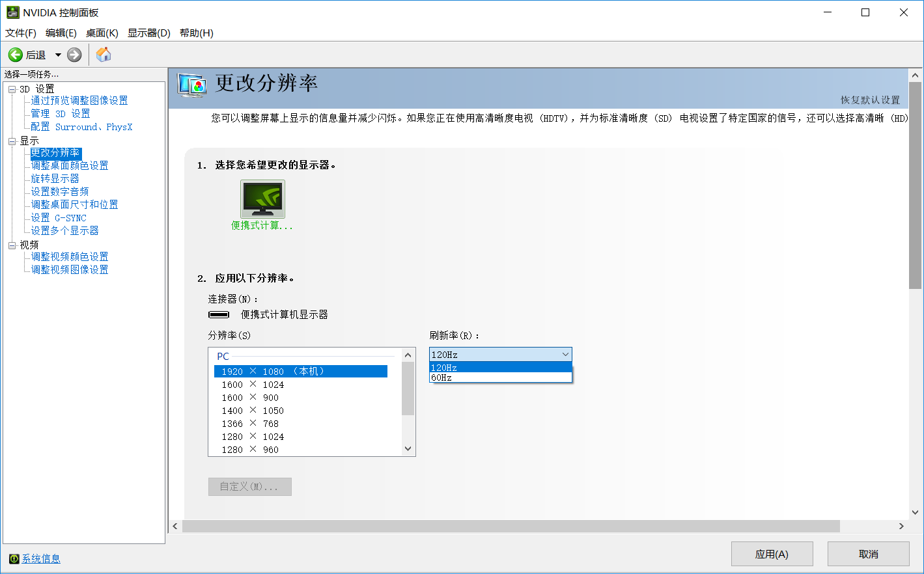Click 恢复默认设置 link
The image size is (924, 574).
click(870, 100)
